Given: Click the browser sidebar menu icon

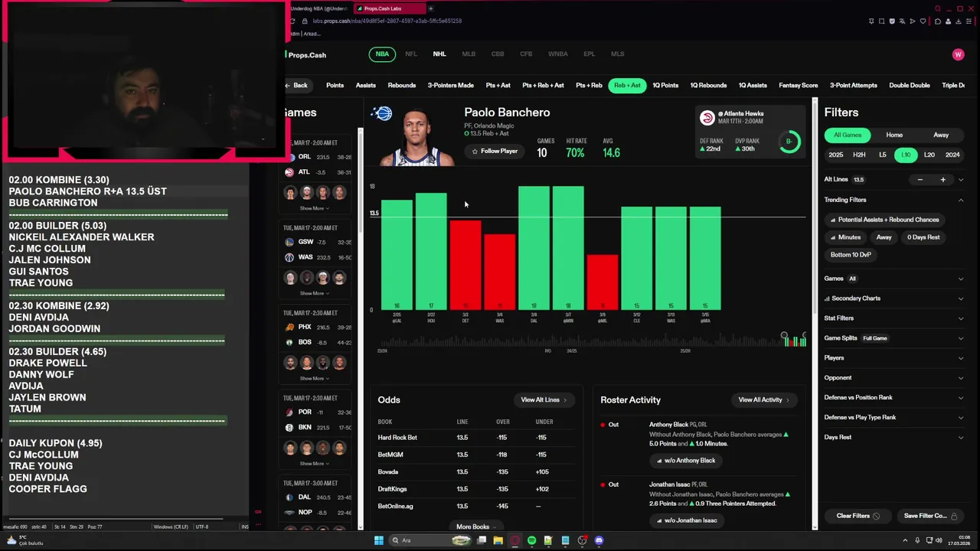Looking at the screenshot, I should tap(970, 21).
